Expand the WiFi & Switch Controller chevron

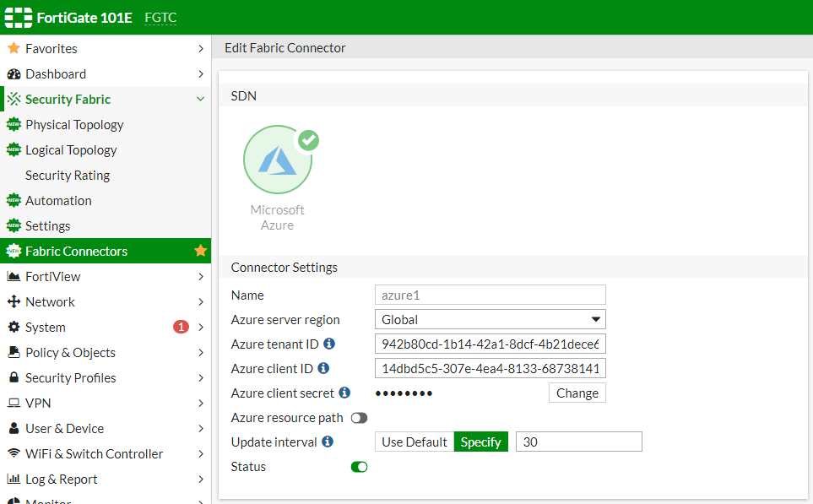pos(201,453)
